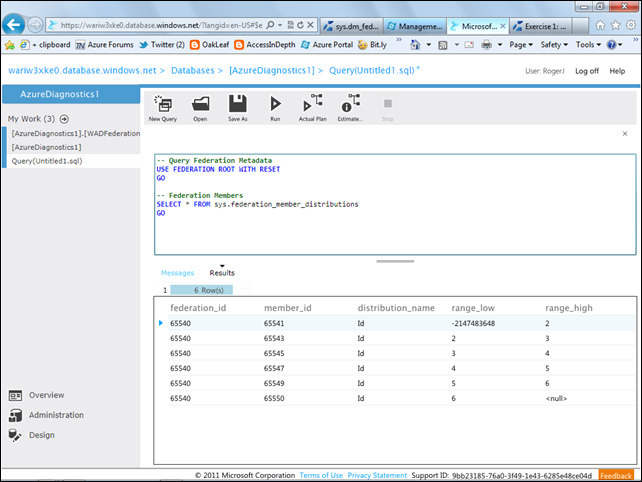Open the Help link

pos(617,71)
